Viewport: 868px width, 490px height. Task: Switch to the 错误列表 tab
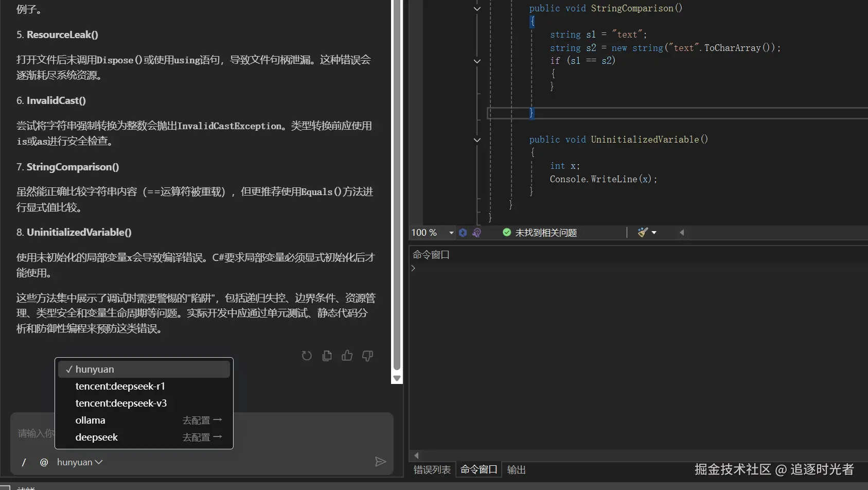pyautogui.click(x=432, y=470)
